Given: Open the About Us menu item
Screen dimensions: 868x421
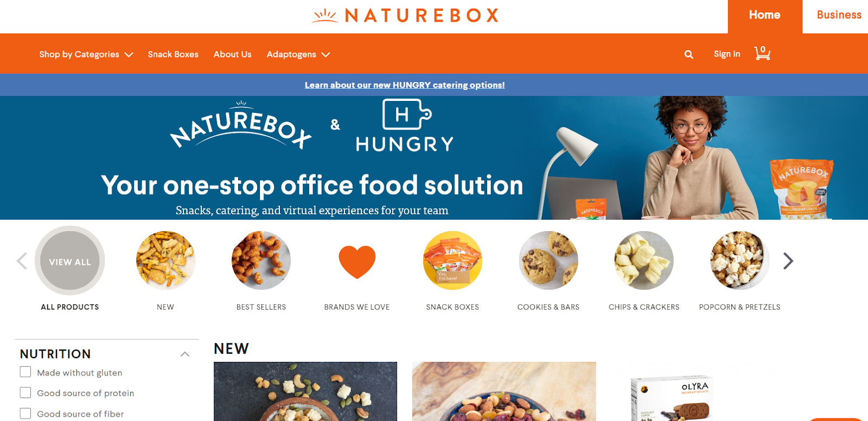Looking at the screenshot, I should pyautogui.click(x=232, y=54).
